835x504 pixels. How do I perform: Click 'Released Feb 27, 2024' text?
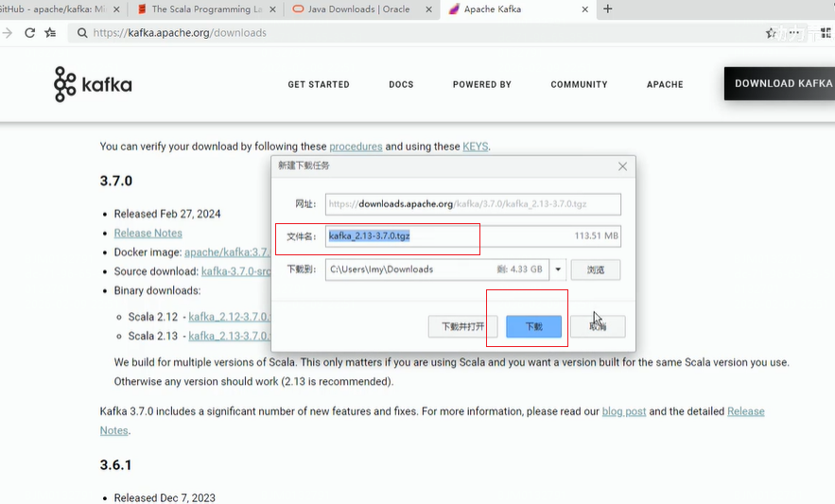tap(167, 214)
